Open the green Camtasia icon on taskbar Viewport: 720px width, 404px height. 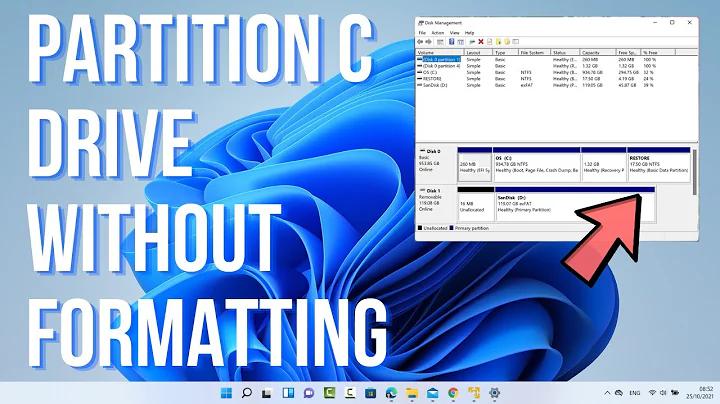(x=329, y=393)
